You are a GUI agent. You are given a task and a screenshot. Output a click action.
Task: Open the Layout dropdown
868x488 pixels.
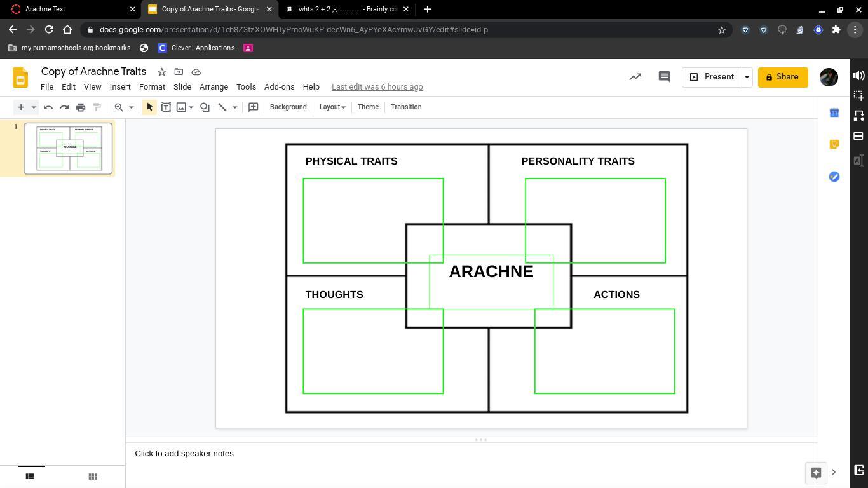332,107
